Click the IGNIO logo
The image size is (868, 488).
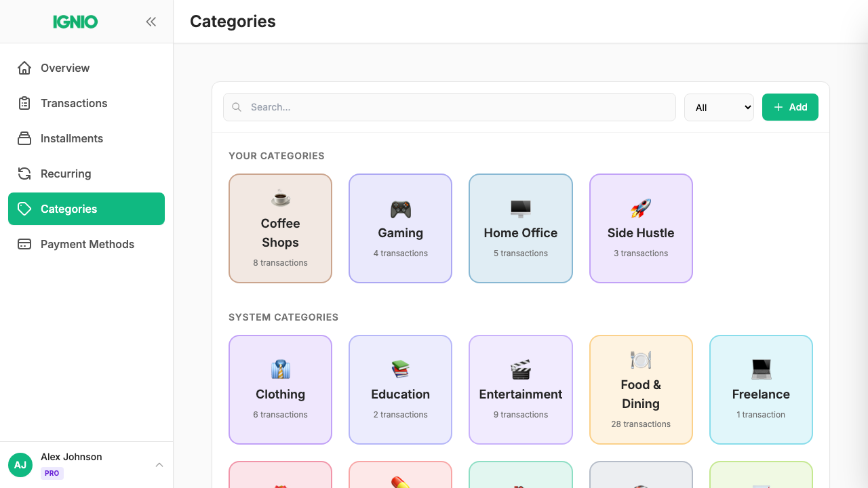(x=75, y=21)
